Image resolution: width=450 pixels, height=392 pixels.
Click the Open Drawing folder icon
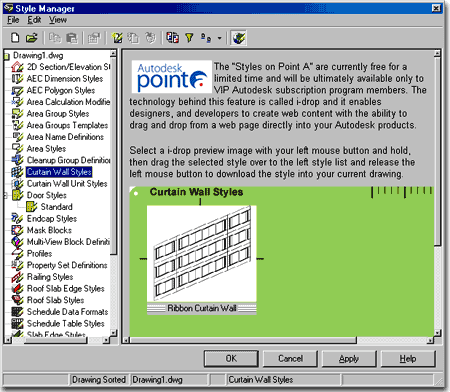click(x=32, y=38)
